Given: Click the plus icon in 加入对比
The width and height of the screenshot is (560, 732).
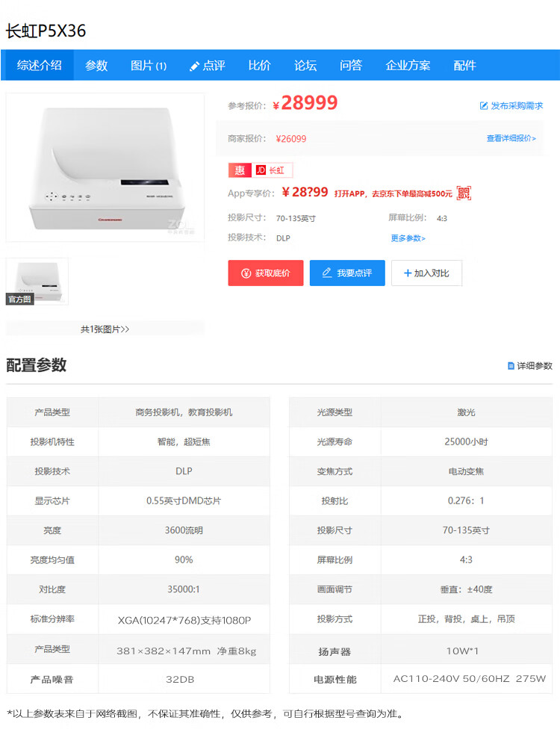Looking at the screenshot, I should tap(408, 273).
